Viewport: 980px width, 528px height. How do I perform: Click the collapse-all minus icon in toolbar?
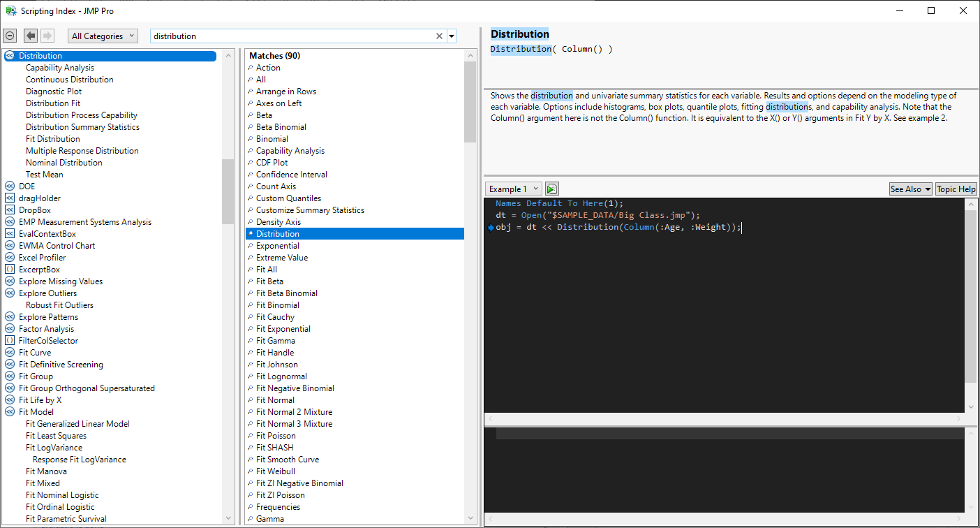coord(10,36)
